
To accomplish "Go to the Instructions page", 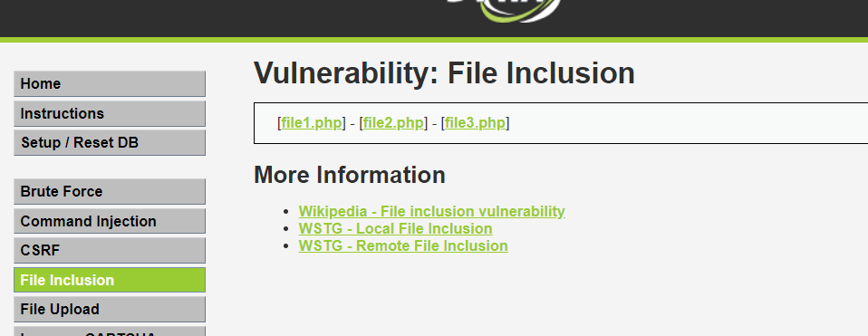I will pyautogui.click(x=110, y=113).
